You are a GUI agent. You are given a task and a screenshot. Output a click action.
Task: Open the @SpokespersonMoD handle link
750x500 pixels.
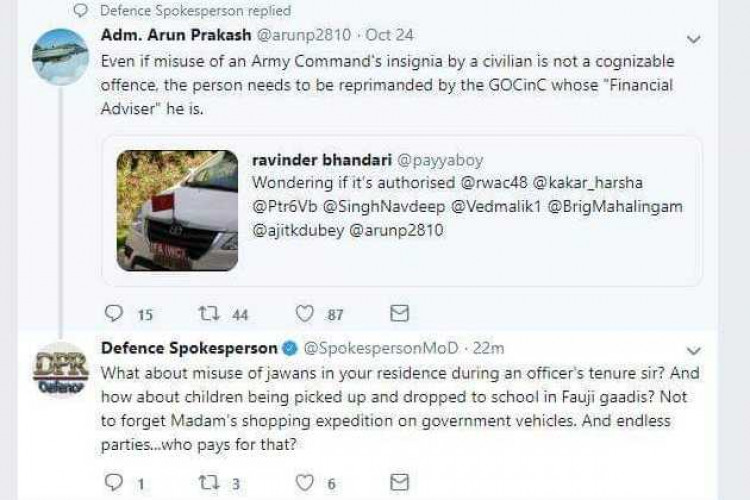point(381,348)
